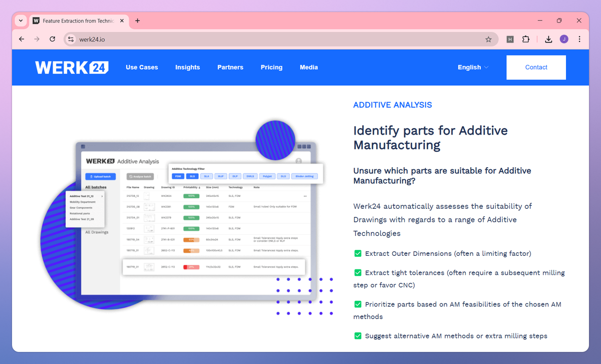Go to the Pricing page

[271, 67]
